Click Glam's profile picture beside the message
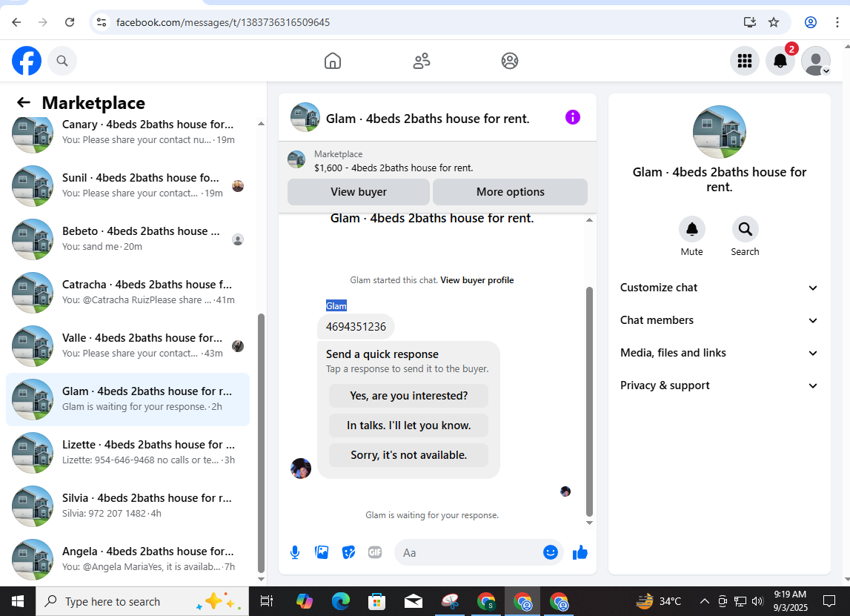 tap(301, 468)
